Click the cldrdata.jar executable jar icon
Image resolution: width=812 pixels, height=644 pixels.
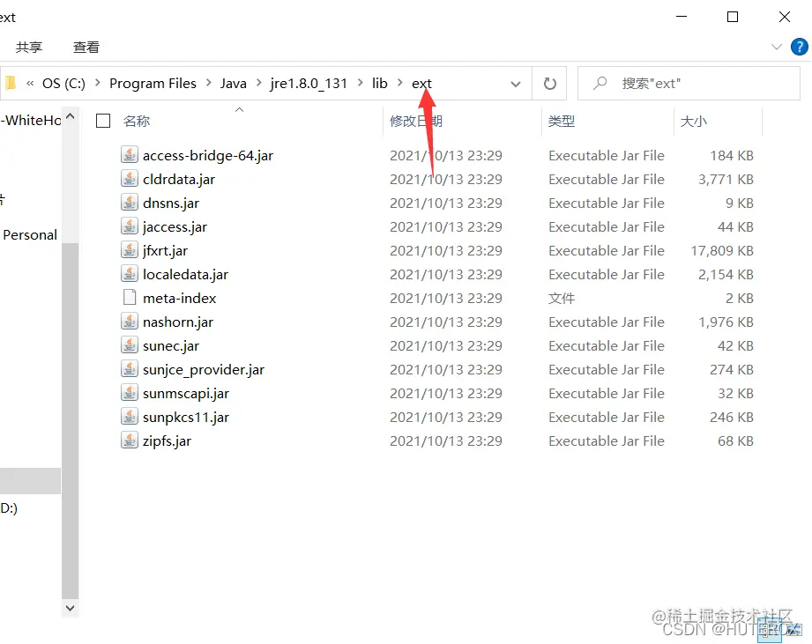(x=130, y=179)
